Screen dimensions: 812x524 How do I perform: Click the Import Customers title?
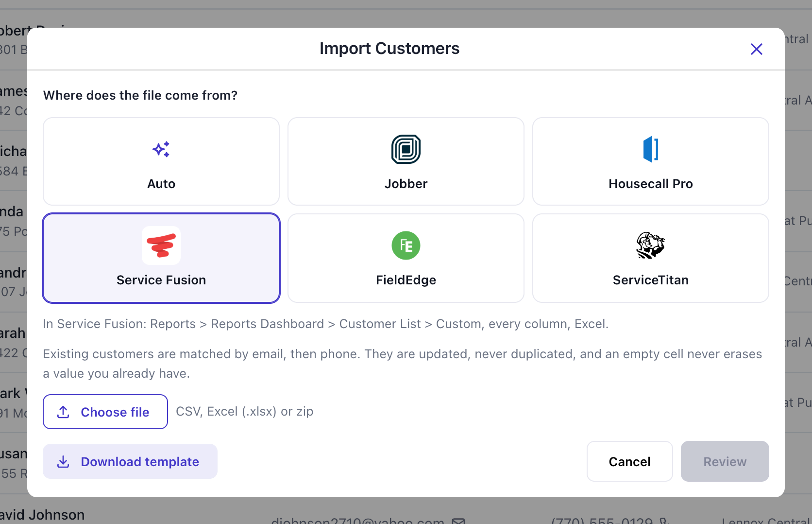click(389, 49)
